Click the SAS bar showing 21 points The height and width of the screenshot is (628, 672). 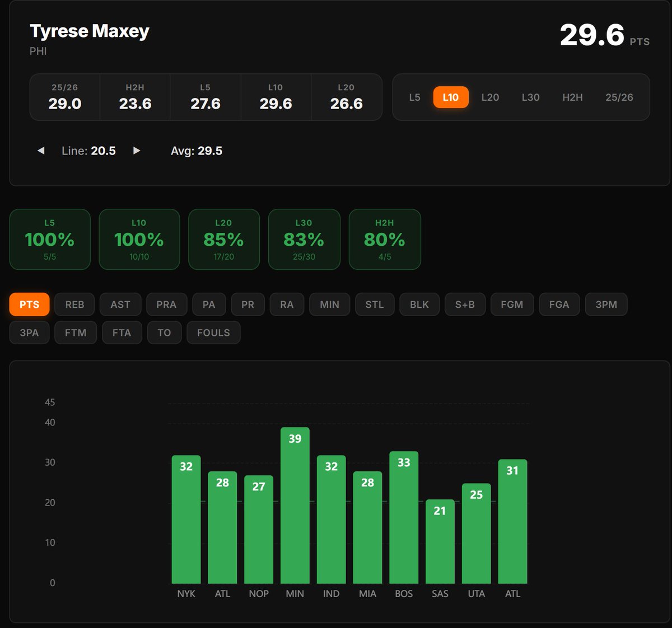pyautogui.click(x=440, y=542)
